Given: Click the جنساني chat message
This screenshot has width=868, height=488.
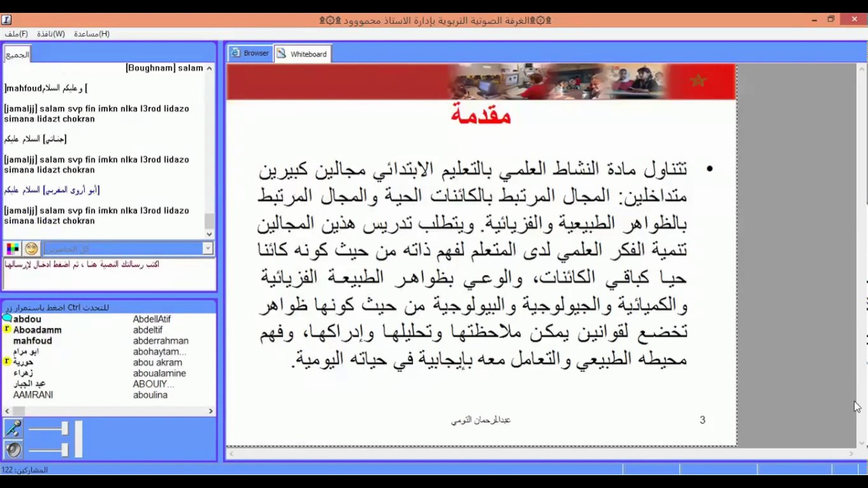Looking at the screenshot, I should pyautogui.click(x=35, y=139).
